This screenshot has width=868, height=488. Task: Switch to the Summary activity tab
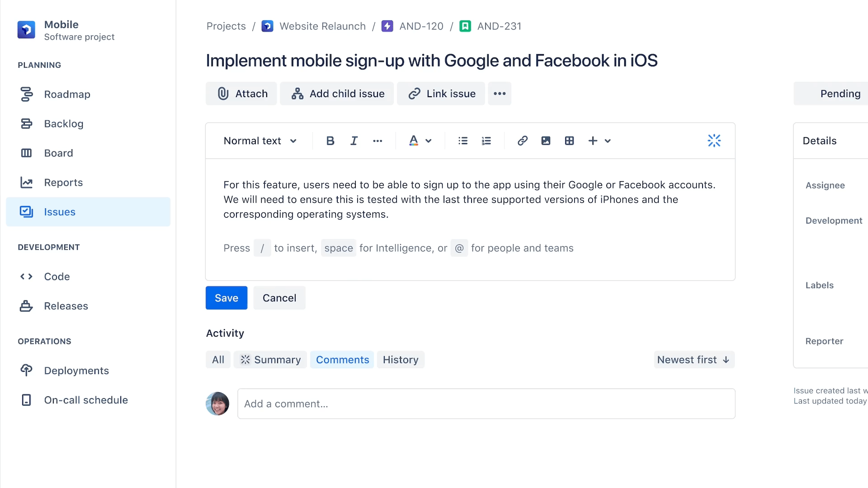tap(270, 359)
